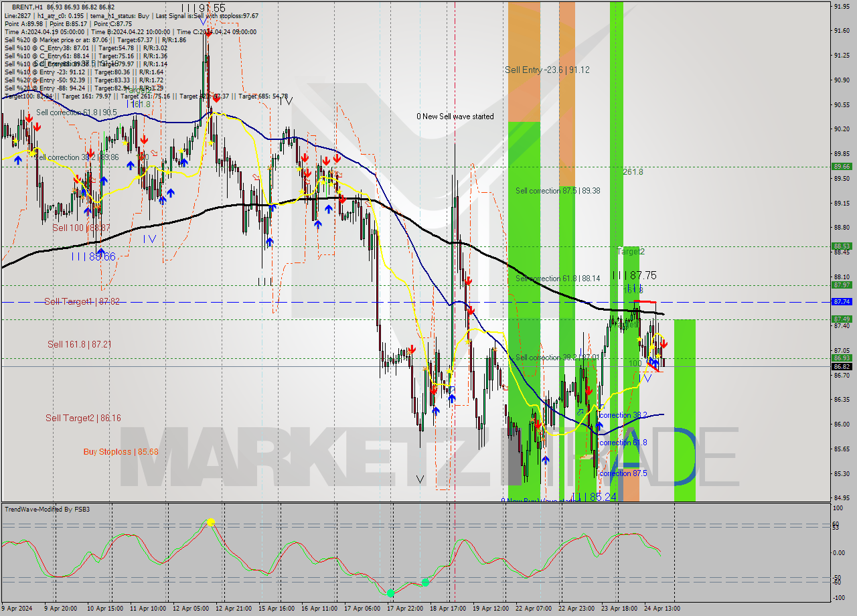Click the green 86.93 price tag
The image size is (857, 616).
point(842,358)
